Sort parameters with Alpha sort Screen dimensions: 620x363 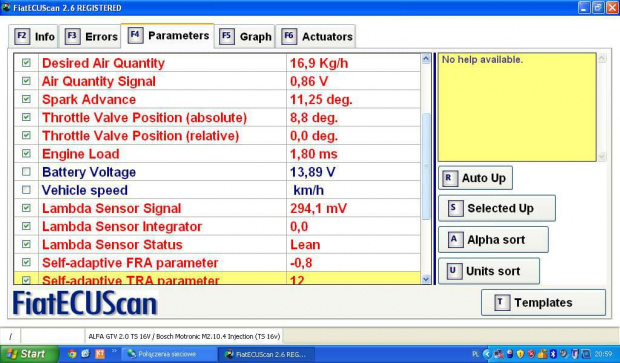pos(493,240)
